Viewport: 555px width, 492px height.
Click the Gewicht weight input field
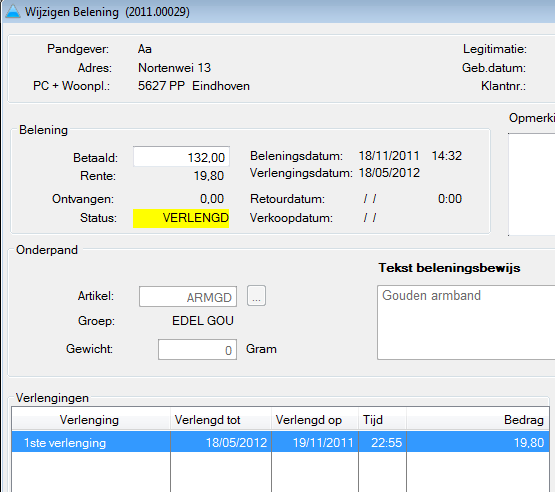coord(198,350)
